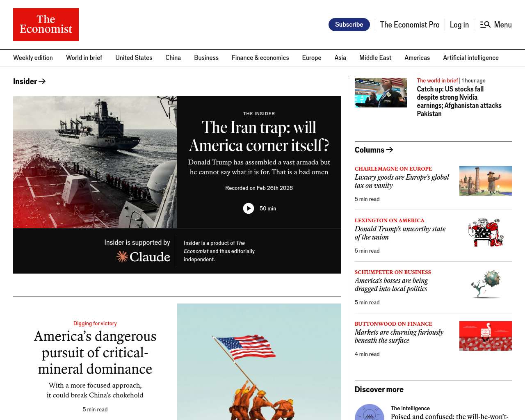Click the Log in link
525x420 pixels.
pyautogui.click(x=459, y=25)
